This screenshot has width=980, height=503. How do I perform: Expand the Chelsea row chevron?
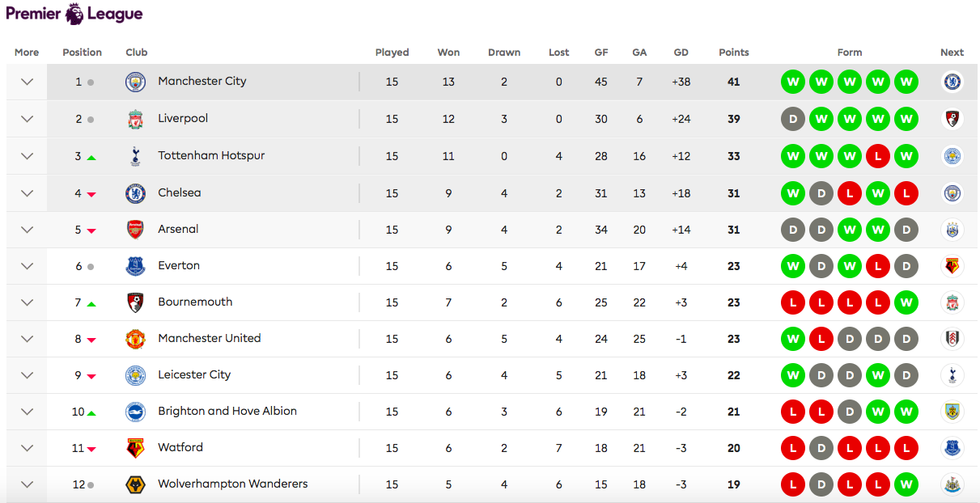(27, 193)
